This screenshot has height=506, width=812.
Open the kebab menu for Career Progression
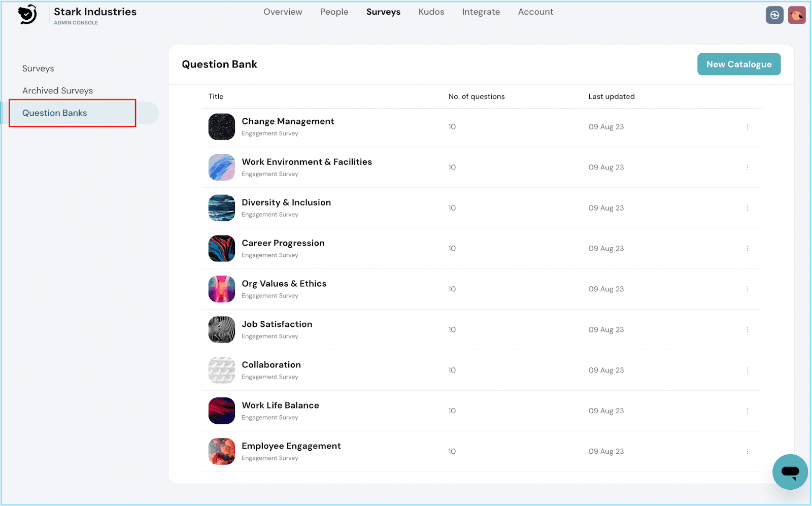coord(747,249)
